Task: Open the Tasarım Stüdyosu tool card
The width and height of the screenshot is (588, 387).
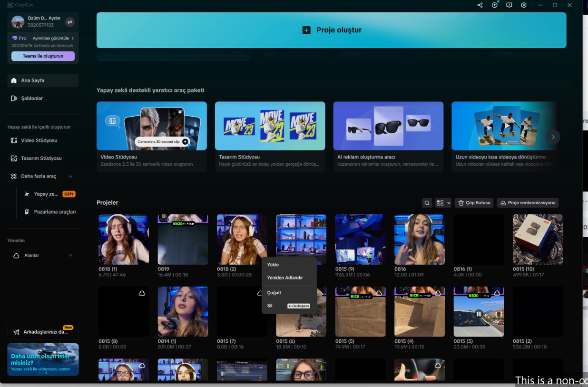Action: click(x=270, y=137)
